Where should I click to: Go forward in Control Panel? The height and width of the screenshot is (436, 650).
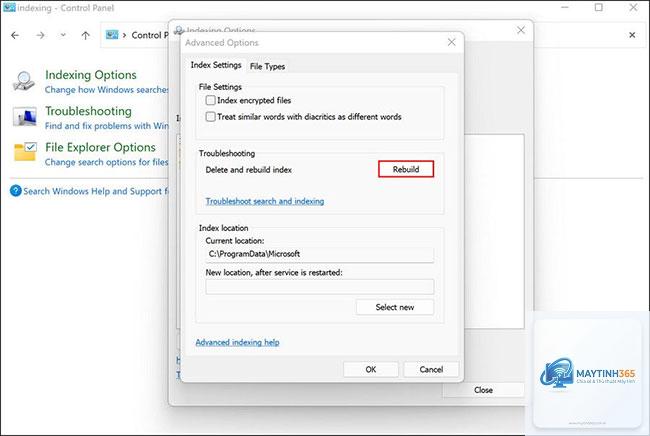pyautogui.click(x=40, y=36)
